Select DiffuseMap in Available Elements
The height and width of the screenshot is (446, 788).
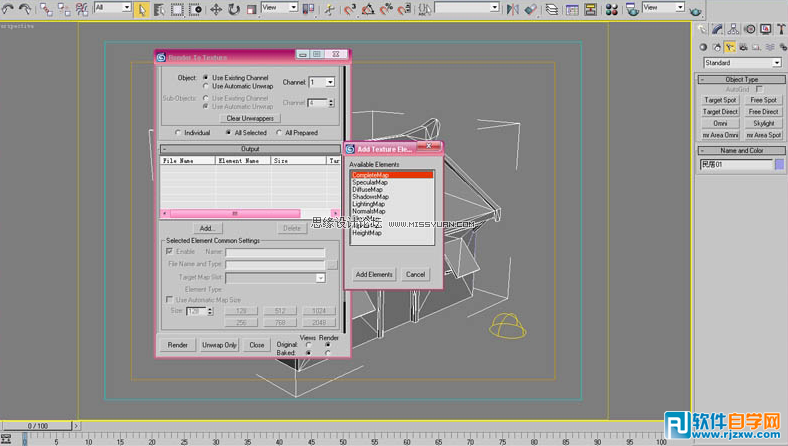coord(370,189)
